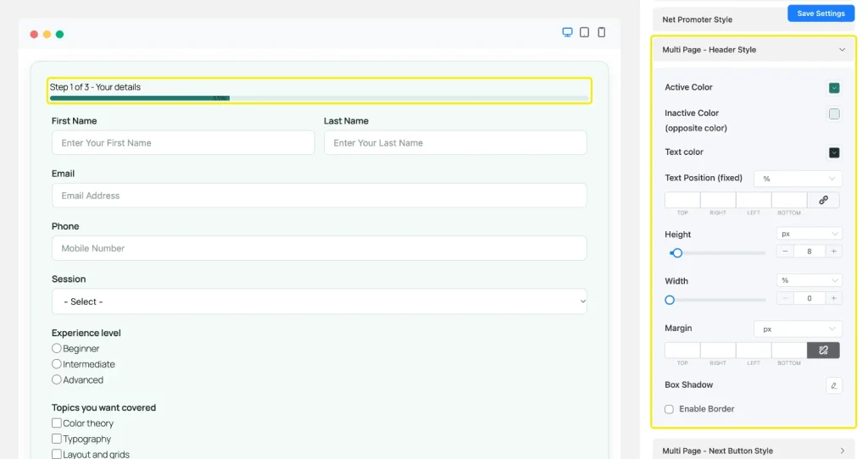
Task: Click the 'Topics you want covered' label
Action: point(103,407)
